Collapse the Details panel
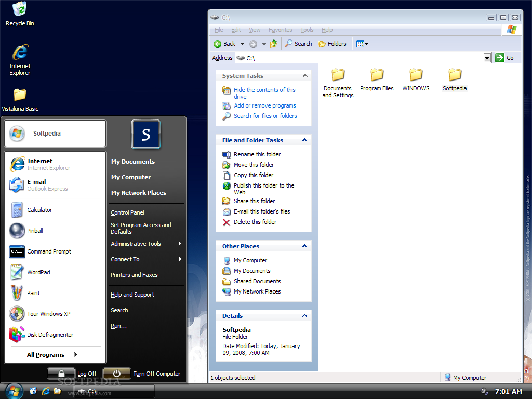 pyautogui.click(x=304, y=315)
